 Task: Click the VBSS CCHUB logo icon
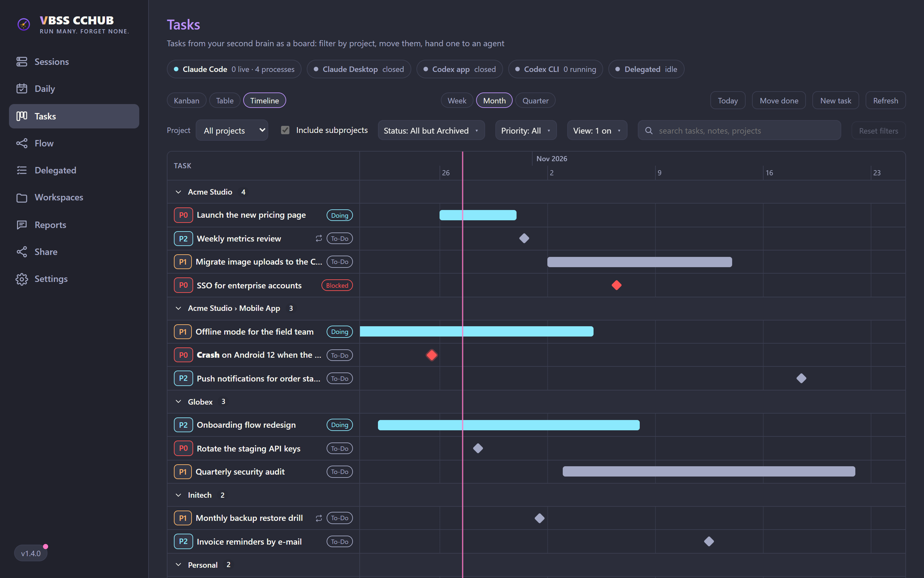(24, 24)
